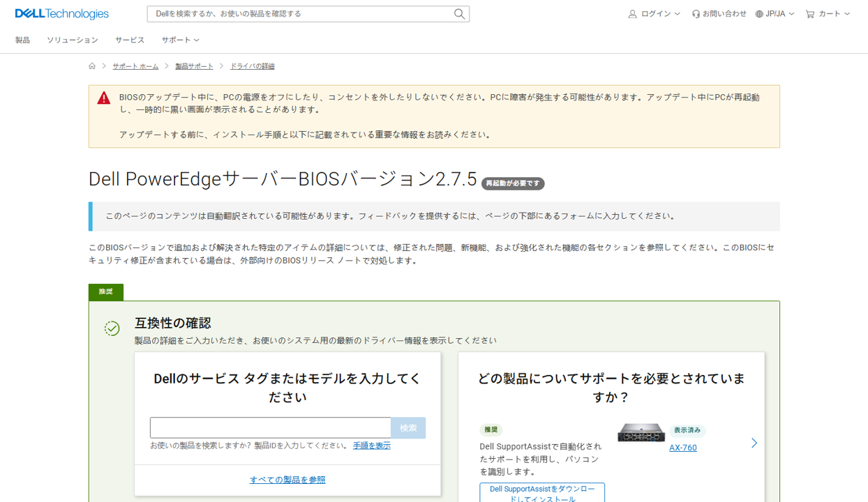Click the shopping cart icon

point(809,14)
